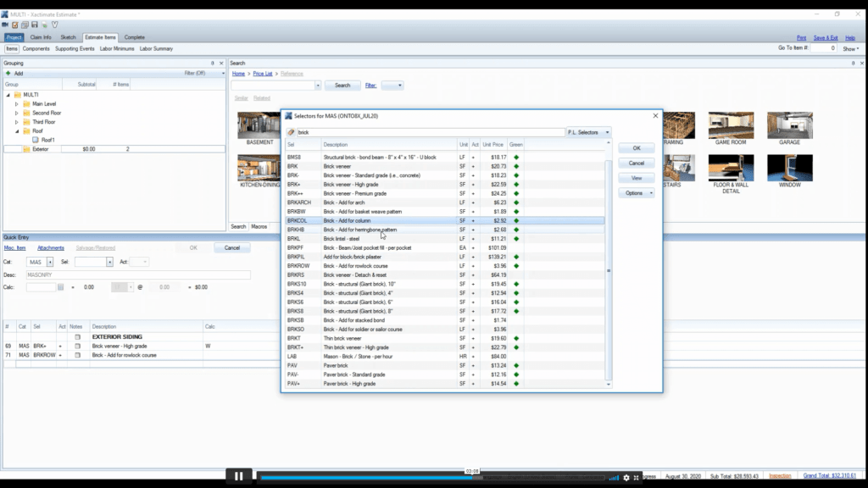868x488 pixels.
Task: Open the search box dropdown arrow
Action: (318, 86)
